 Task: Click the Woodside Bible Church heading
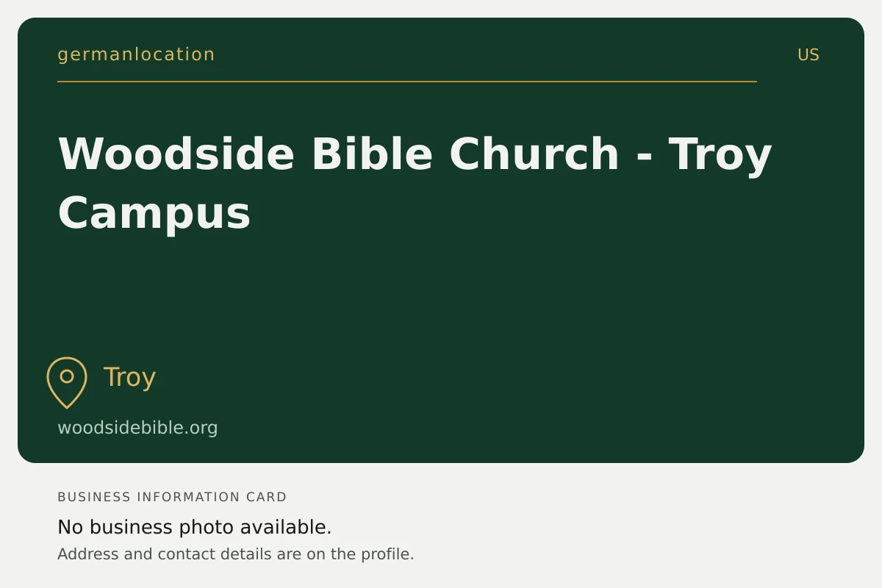coord(415,183)
